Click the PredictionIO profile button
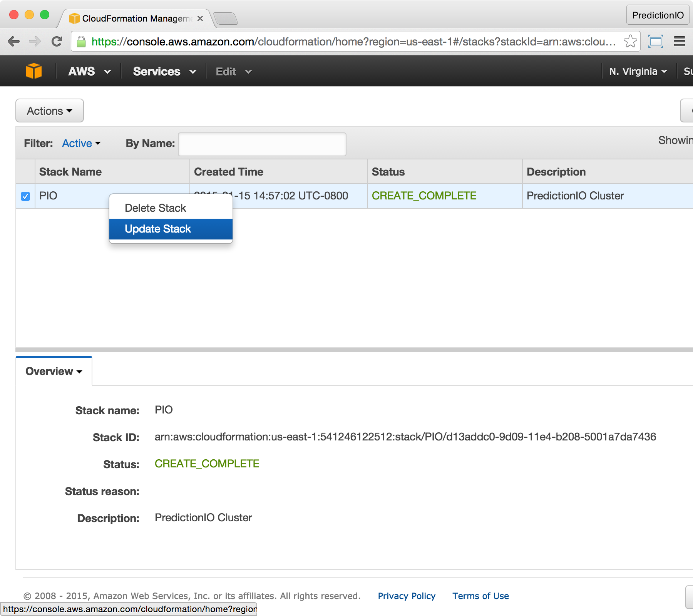 (658, 15)
